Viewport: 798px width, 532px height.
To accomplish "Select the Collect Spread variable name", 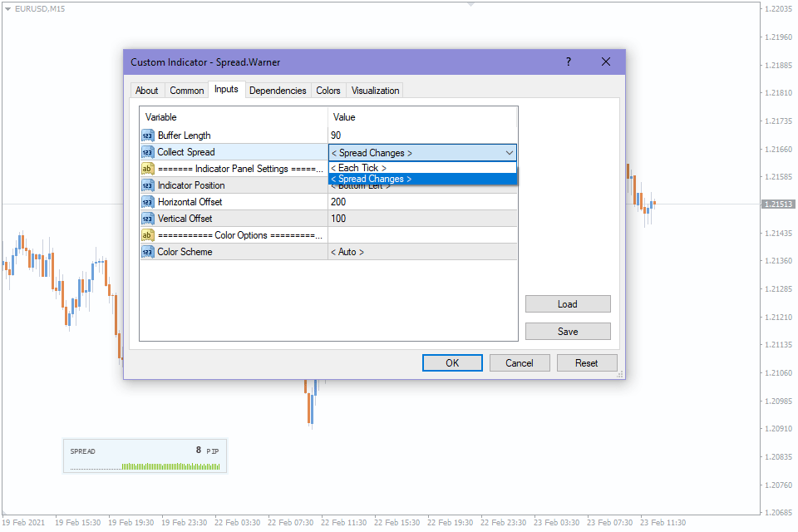I will (x=185, y=152).
